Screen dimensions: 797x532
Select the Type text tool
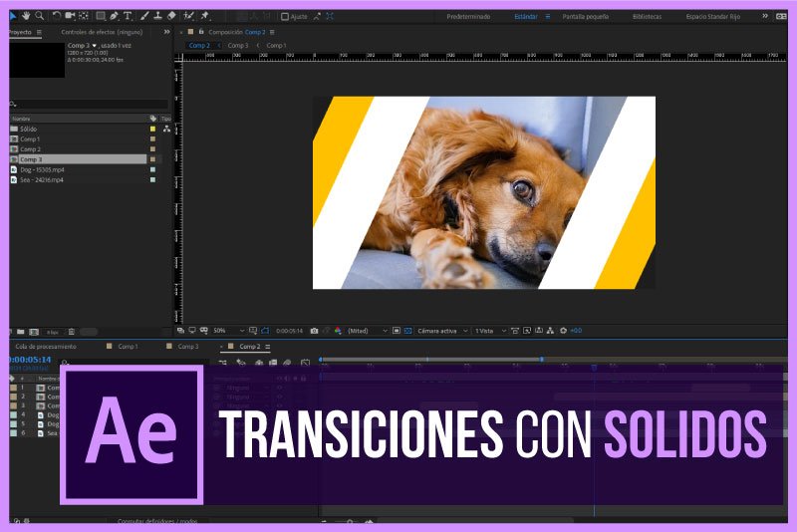pyautogui.click(x=128, y=16)
